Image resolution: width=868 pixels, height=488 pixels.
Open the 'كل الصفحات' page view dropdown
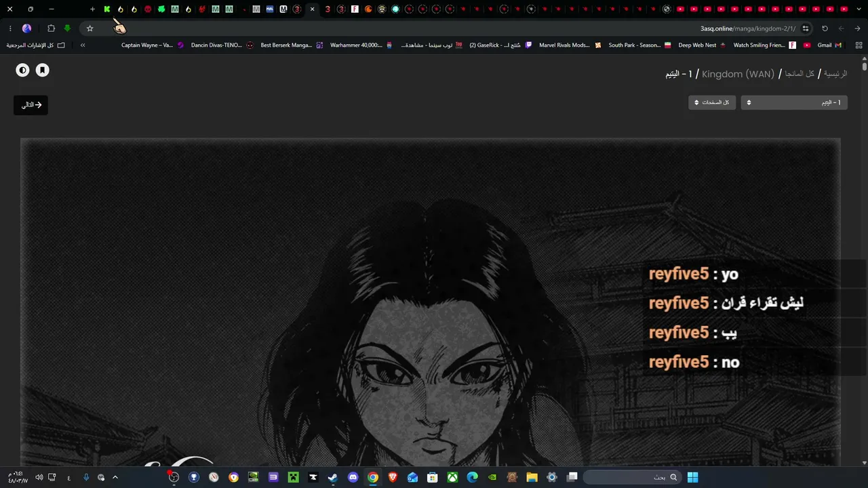tap(712, 102)
